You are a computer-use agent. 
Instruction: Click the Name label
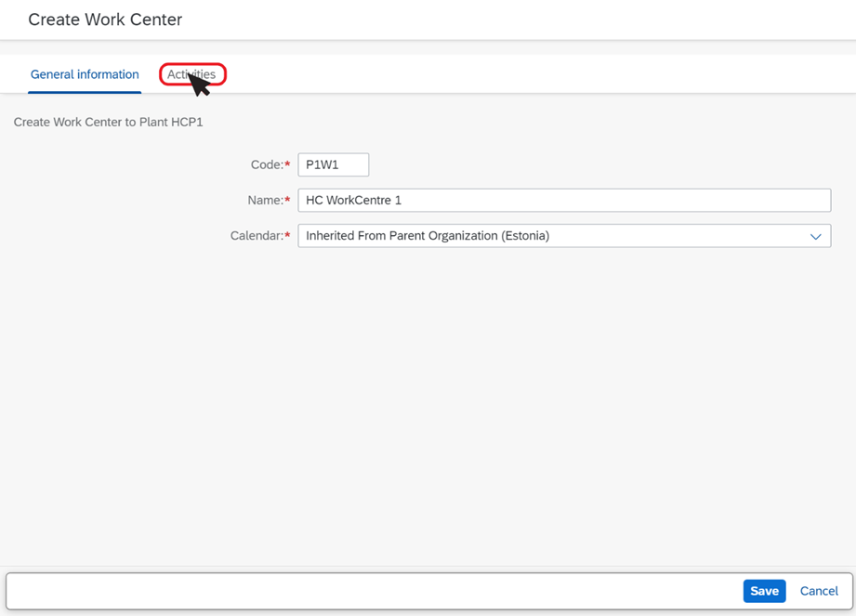coord(269,201)
